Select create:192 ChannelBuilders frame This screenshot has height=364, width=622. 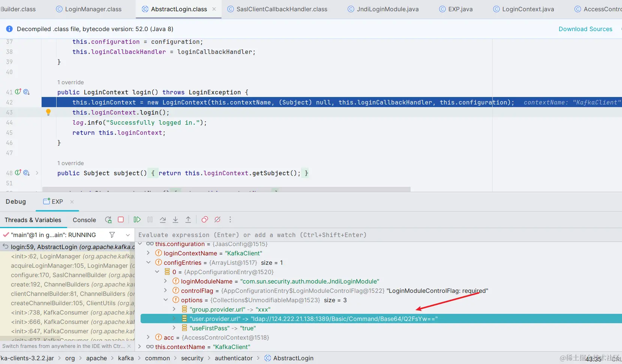pos(67,284)
